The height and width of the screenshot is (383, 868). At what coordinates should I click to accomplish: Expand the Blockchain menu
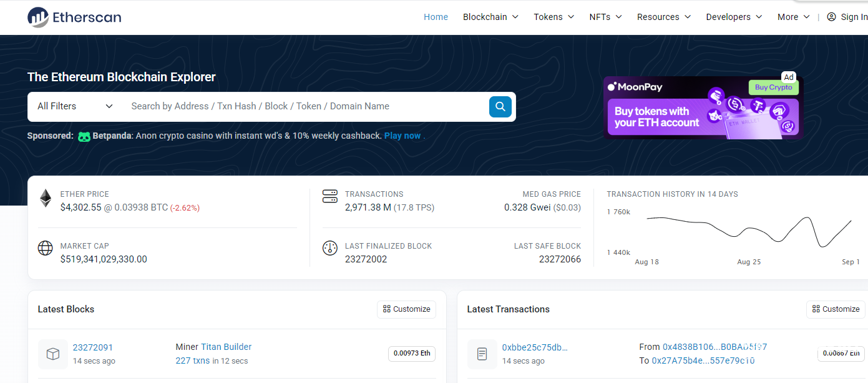pyautogui.click(x=490, y=17)
